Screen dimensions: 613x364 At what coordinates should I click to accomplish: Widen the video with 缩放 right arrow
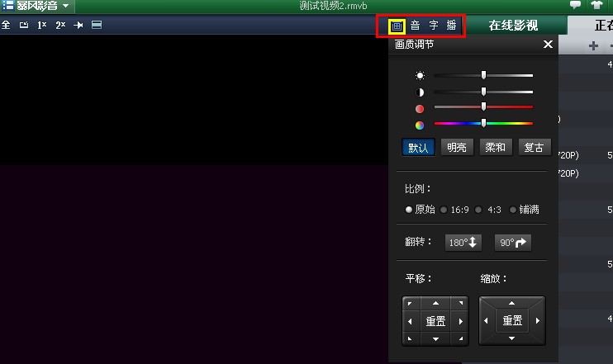(538, 320)
